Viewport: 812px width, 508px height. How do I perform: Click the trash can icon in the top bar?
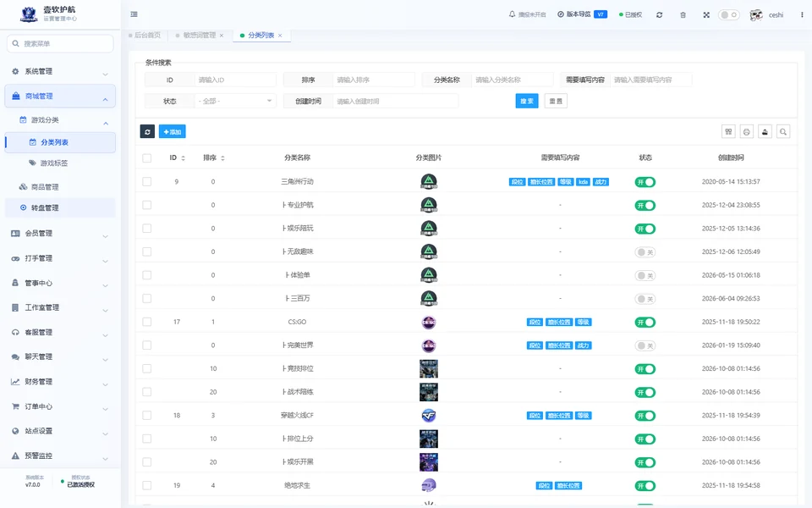point(683,15)
